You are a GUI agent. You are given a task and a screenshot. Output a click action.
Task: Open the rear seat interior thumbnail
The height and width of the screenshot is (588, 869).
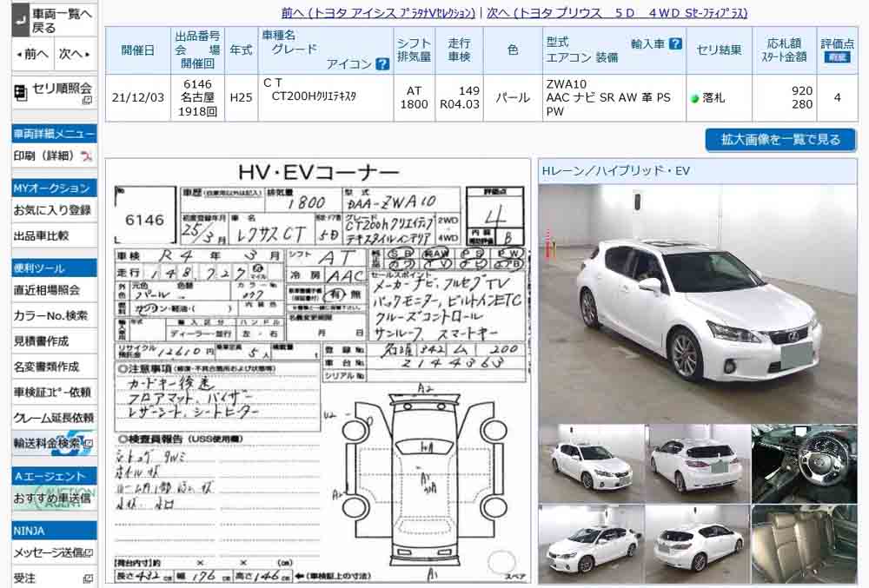[804, 544]
